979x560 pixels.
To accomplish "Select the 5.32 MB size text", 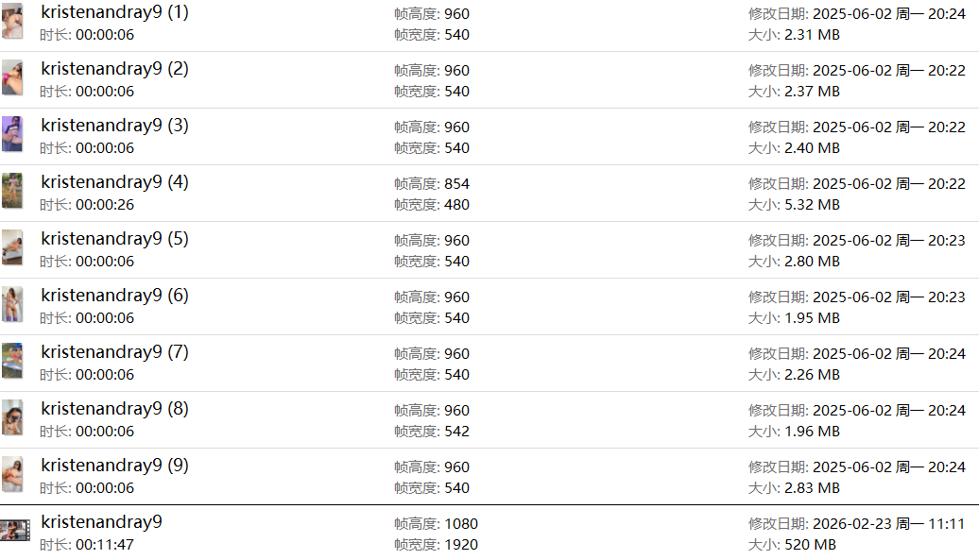I will click(812, 205).
